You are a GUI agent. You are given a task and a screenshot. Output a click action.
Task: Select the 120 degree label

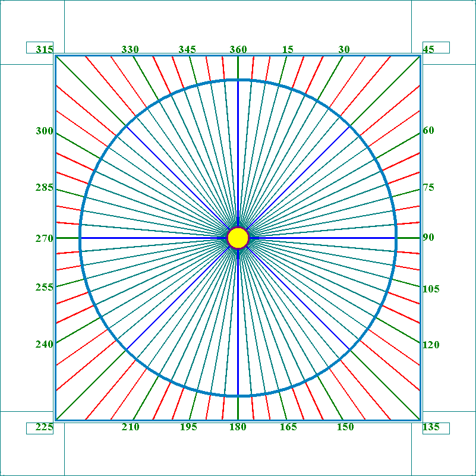click(x=431, y=345)
